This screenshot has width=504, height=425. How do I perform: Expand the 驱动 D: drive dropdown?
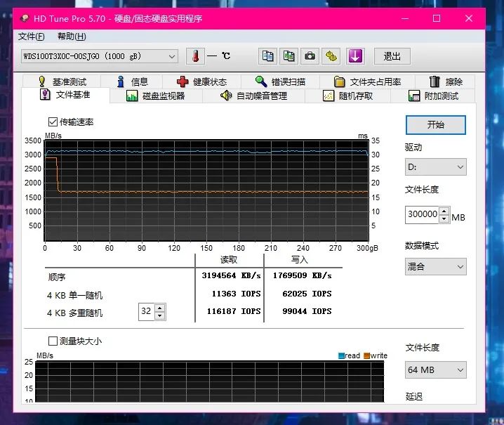435,167
